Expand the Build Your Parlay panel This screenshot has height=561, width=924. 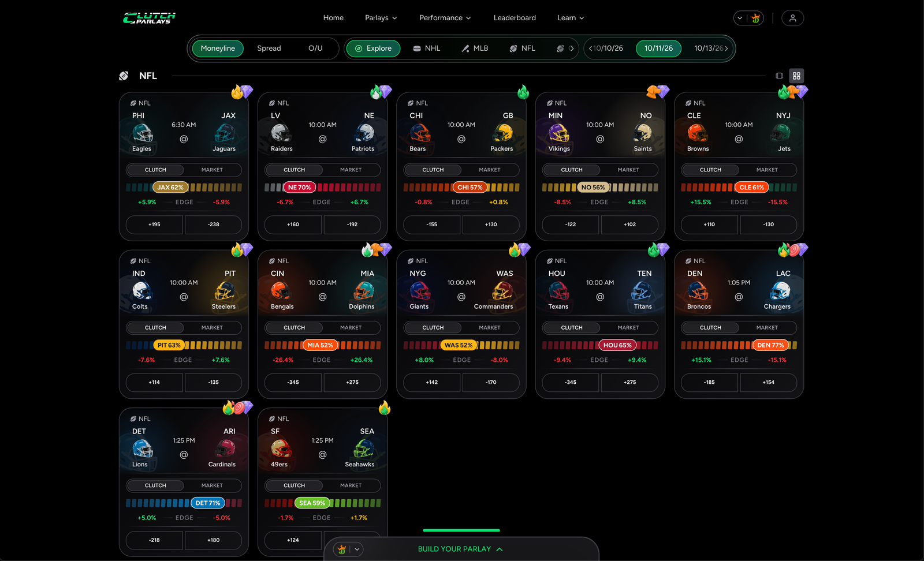pyautogui.click(x=460, y=549)
